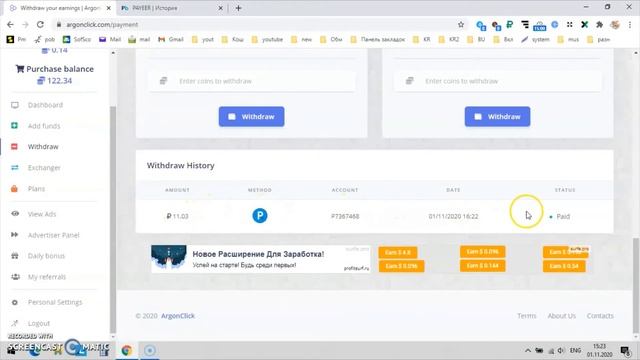The width and height of the screenshot is (640, 360).
Task: Click the browser back arrow
Action: 10,24
